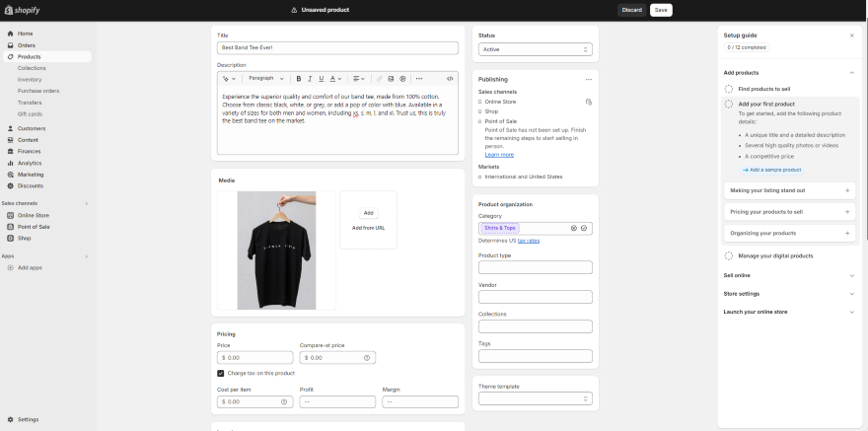The width and height of the screenshot is (868, 431).
Task: Expand Launch your online store section
Action: (x=852, y=312)
